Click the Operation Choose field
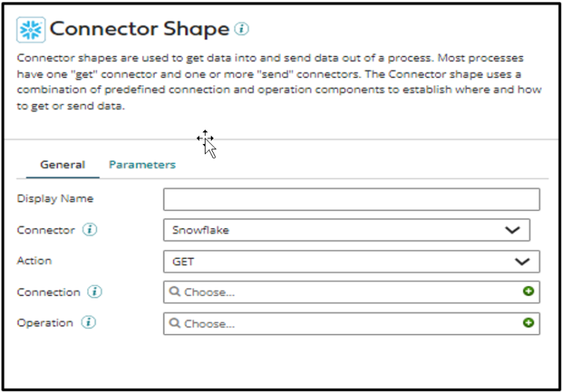Viewport: 562px width, 392px height. tap(344, 323)
